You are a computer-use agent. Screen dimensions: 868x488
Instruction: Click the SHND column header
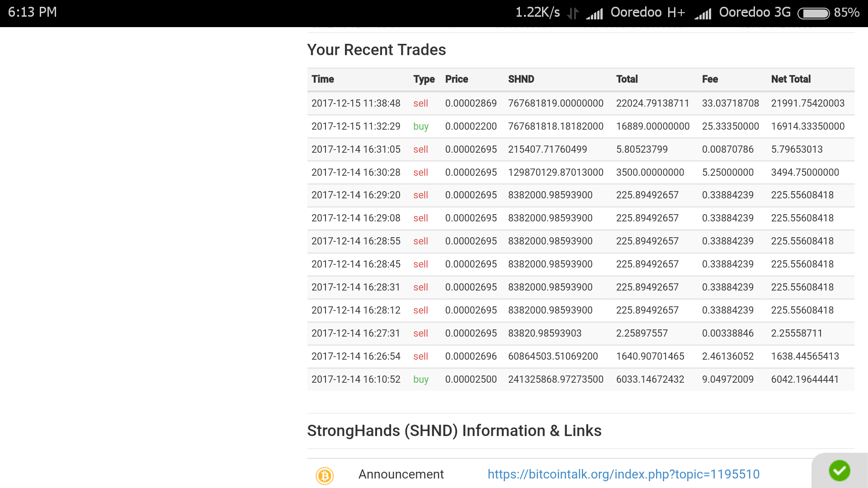(521, 79)
